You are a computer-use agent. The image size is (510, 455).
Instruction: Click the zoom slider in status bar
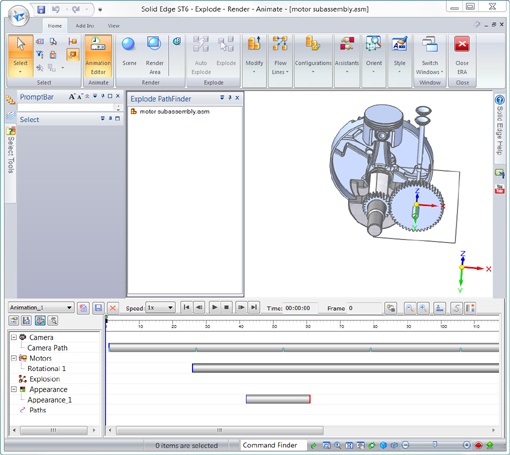(x=436, y=445)
